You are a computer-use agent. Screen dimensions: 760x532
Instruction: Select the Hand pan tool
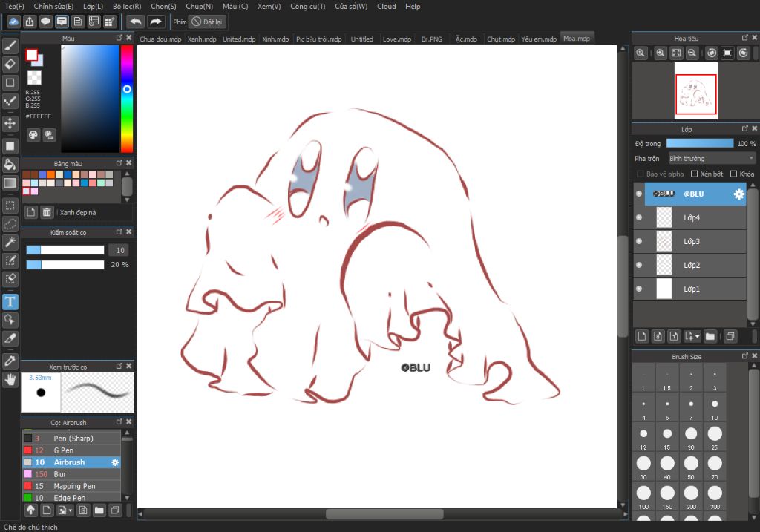[x=10, y=379]
